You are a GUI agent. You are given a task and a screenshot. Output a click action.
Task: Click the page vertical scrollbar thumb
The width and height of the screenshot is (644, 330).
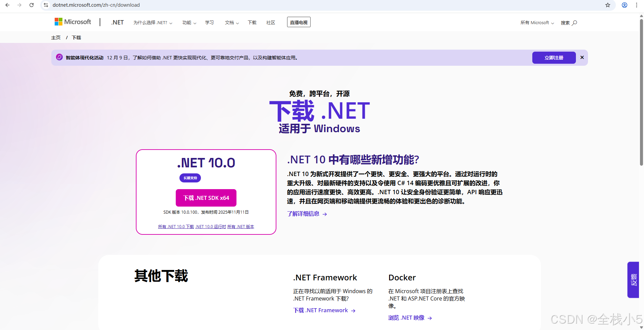(641, 92)
